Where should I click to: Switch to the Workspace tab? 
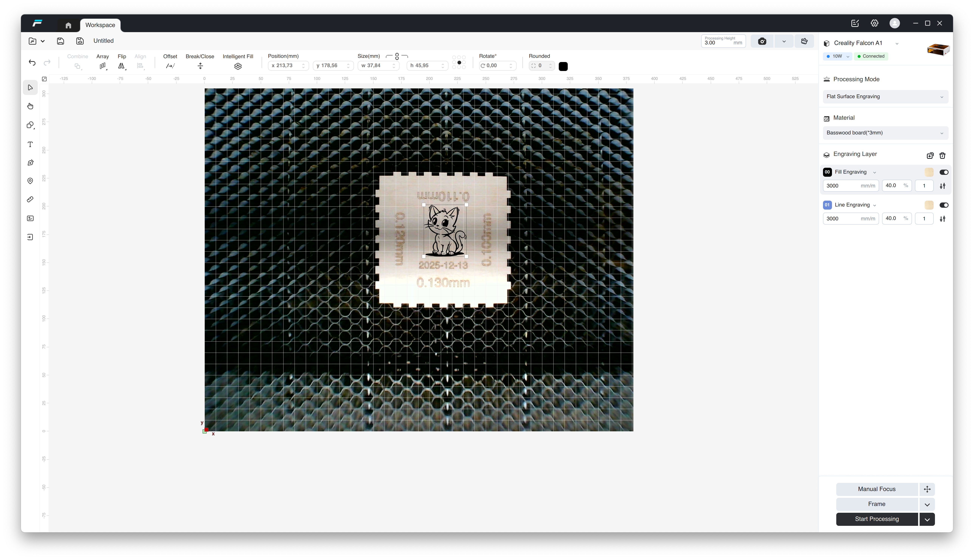(100, 25)
